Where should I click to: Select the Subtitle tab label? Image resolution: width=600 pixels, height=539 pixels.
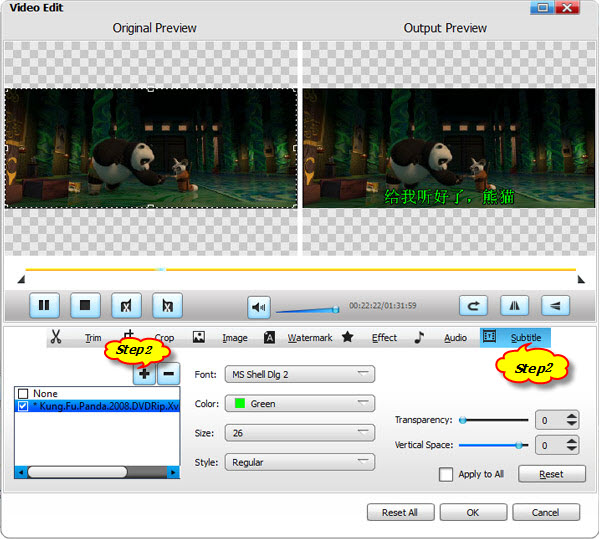click(x=526, y=338)
